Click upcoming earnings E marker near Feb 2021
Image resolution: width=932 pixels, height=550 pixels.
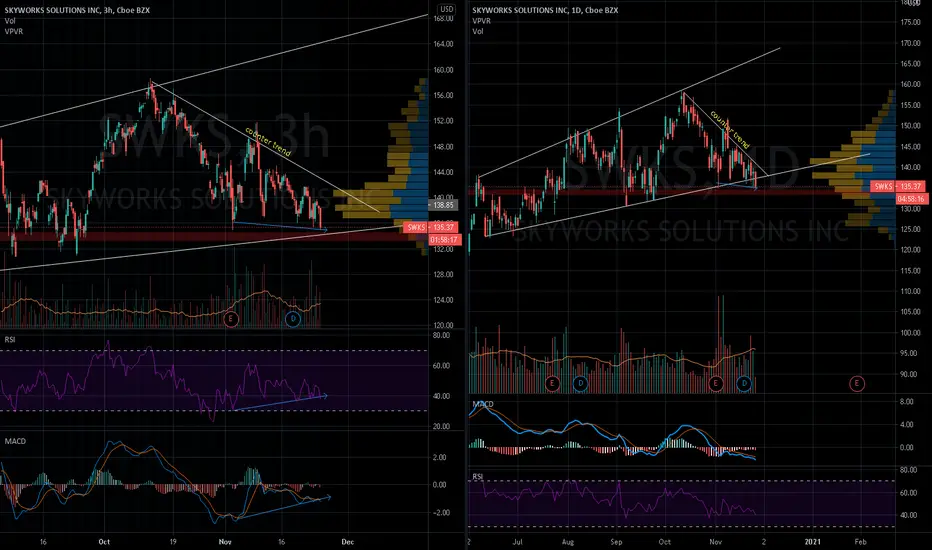coord(857,384)
